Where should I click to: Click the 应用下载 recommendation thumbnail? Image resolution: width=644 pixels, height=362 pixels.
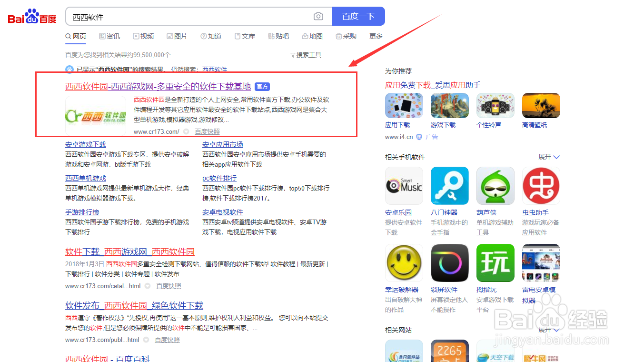(x=404, y=105)
